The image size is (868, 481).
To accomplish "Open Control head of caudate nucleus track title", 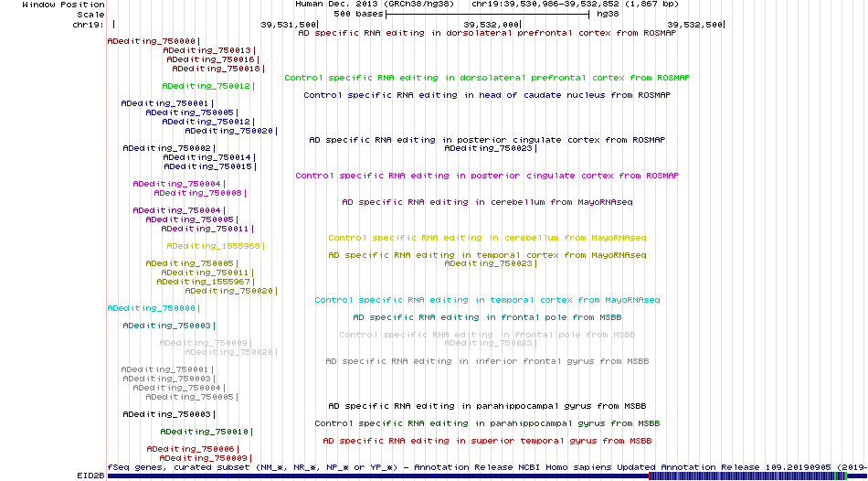I will tap(487, 95).
